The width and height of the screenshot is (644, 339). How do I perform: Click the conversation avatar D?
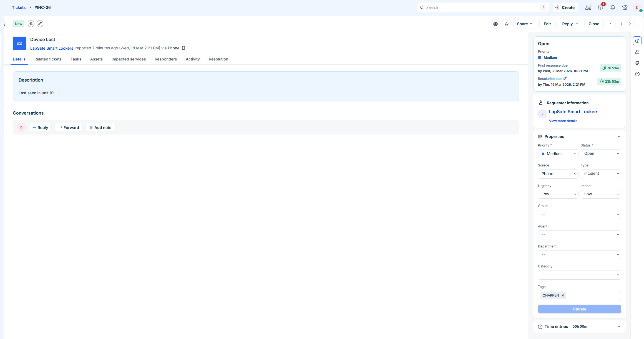pyautogui.click(x=21, y=127)
